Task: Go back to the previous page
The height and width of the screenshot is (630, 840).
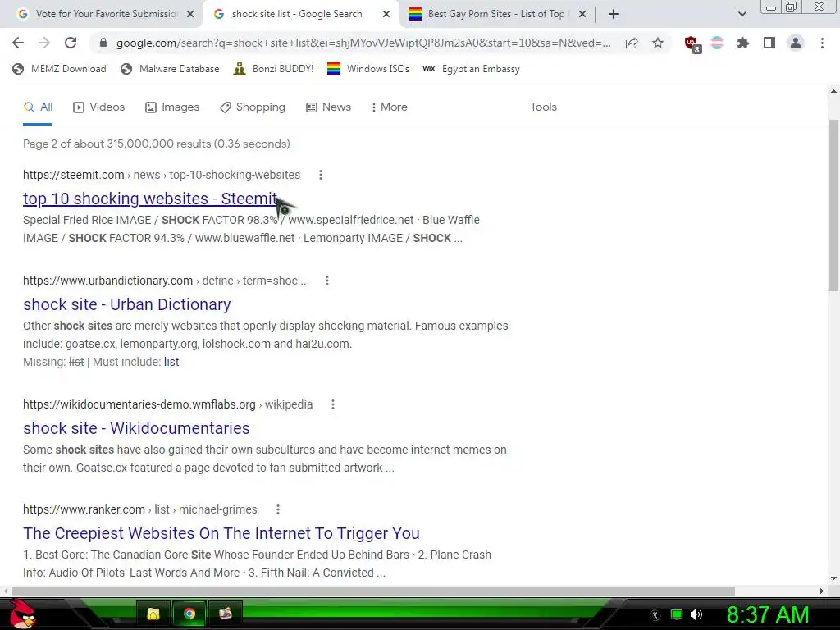Action: 18,43
